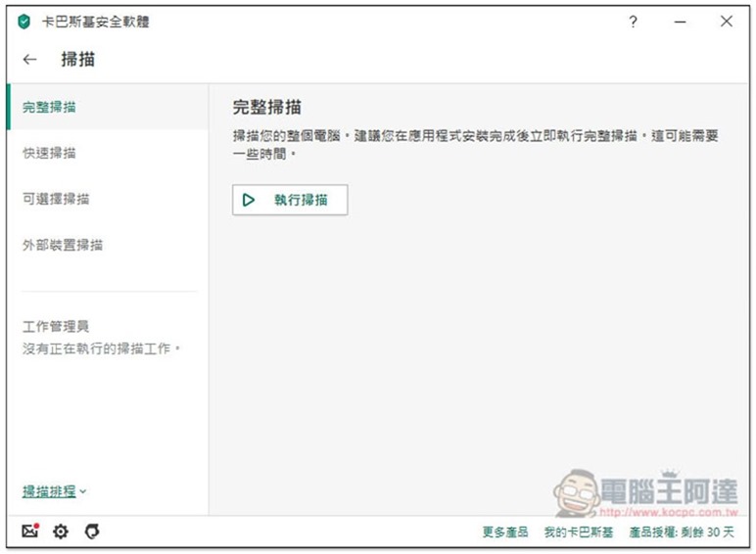Open the 我的卡巴斯基 link
Image resolution: width=756 pixels, height=554 pixels.
pyautogui.click(x=579, y=531)
